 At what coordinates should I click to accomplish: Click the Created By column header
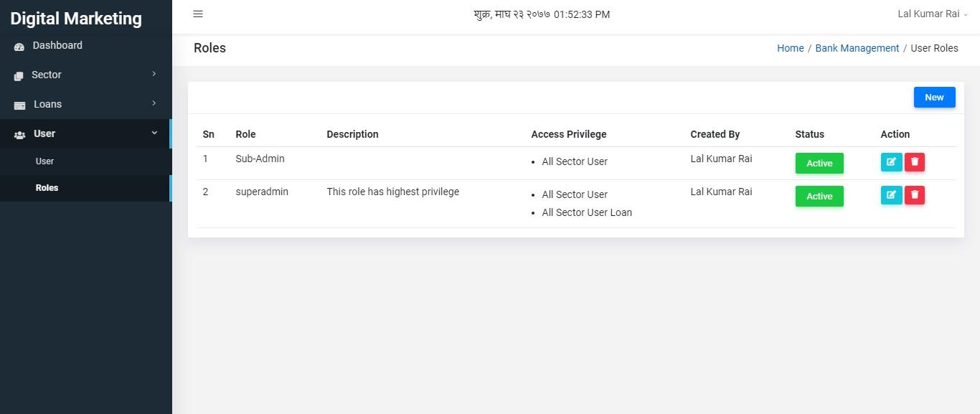pos(715,134)
